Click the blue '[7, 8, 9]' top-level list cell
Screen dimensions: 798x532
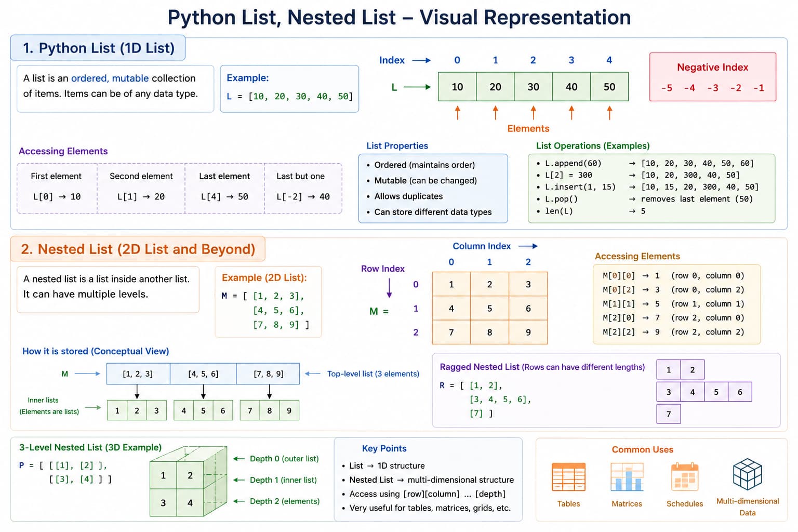(268, 374)
